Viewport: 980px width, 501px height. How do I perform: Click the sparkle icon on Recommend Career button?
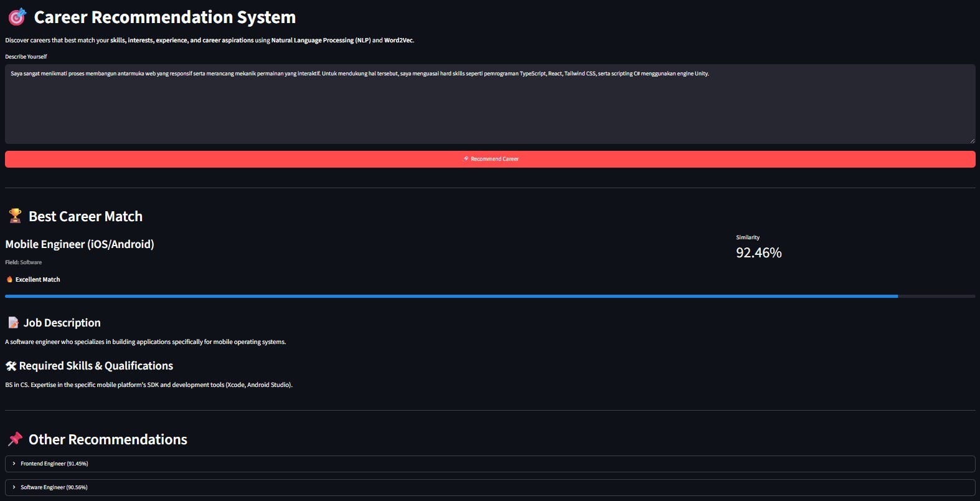tap(466, 159)
